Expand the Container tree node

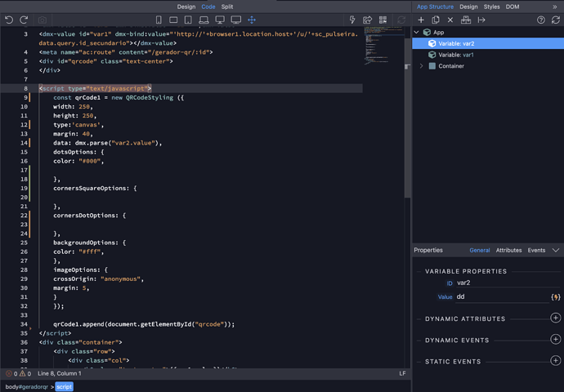point(421,66)
